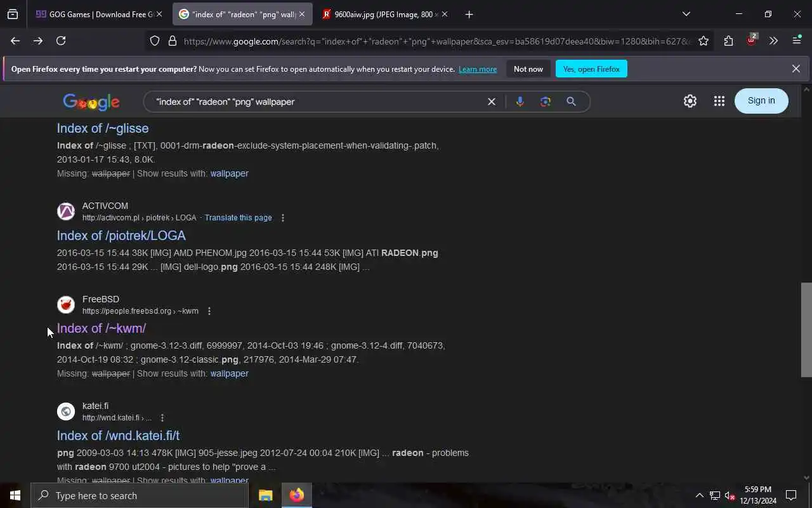Open Index of /piotrek/LOGA result
812x508 pixels.
[121, 236]
